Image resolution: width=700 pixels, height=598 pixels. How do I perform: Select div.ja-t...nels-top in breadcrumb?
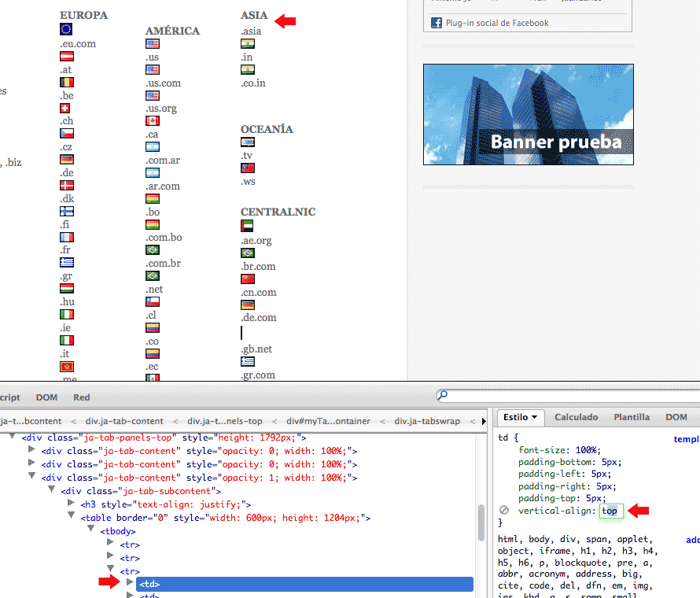coord(225,421)
